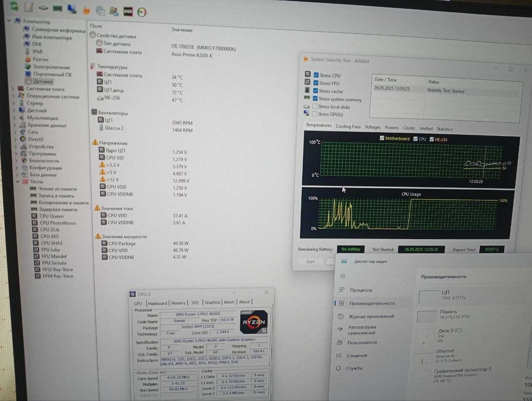
Task: Select CPU PhotoWorxx benchmark in tree
Action: [x=58, y=223]
